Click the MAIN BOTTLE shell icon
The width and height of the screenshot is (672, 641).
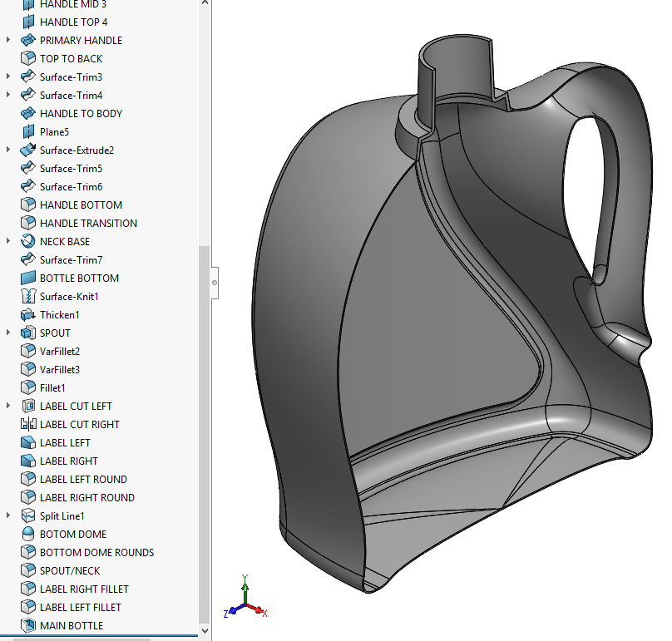pyautogui.click(x=27, y=625)
